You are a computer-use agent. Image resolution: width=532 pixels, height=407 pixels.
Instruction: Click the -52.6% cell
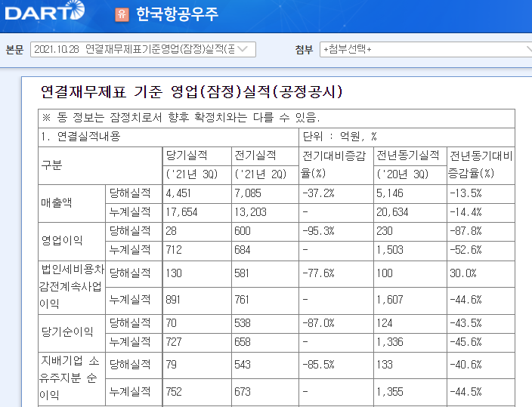pyautogui.click(x=481, y=251)
